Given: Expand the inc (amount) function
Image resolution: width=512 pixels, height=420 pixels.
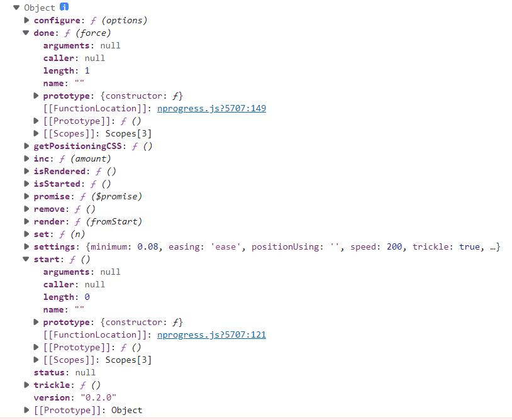Looking at the screenshot, I should point(26,158).
